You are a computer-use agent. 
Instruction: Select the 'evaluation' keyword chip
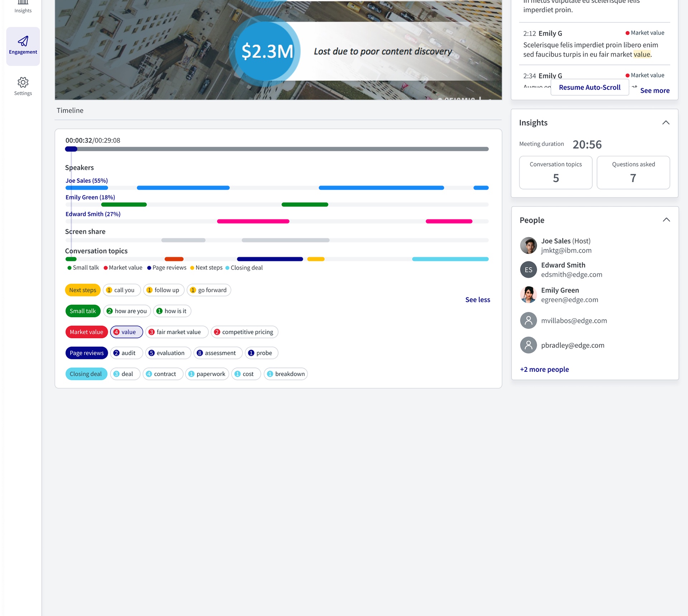[168, 353]
